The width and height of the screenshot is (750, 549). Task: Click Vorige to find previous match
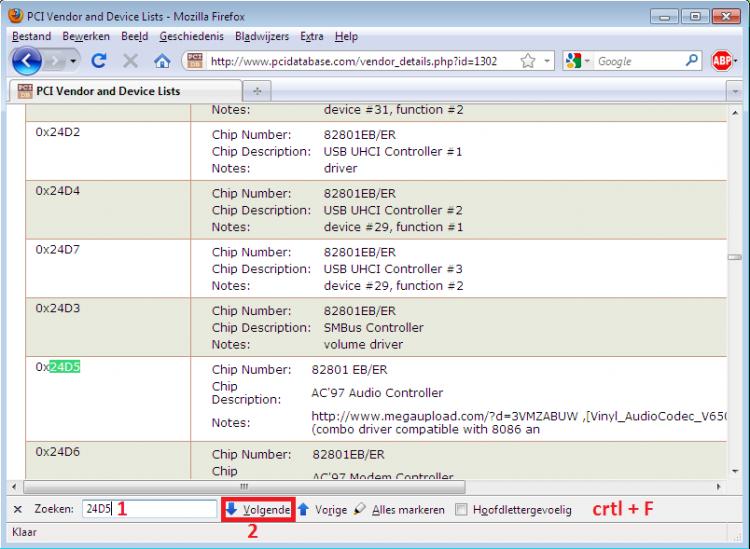coord(322,509)
